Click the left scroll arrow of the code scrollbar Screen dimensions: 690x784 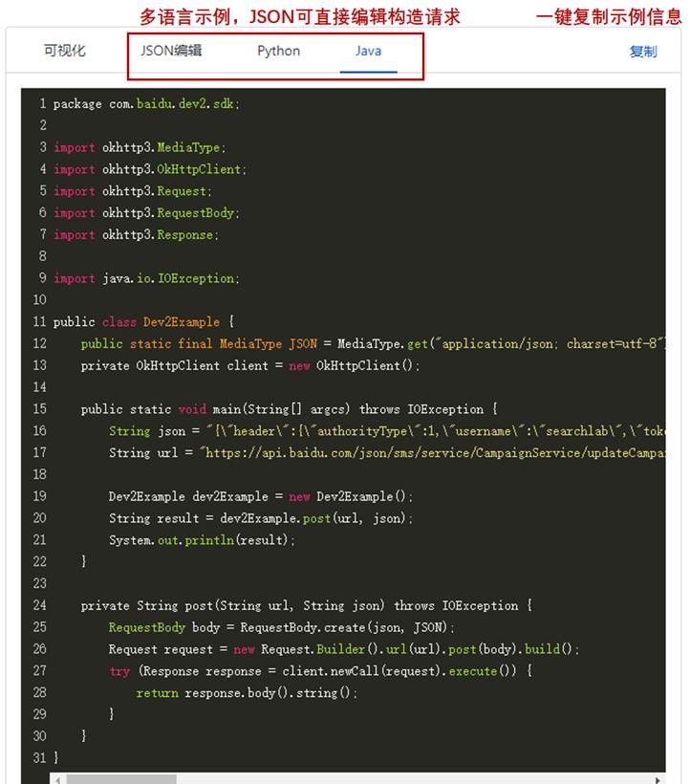click(x=58, y=778)
